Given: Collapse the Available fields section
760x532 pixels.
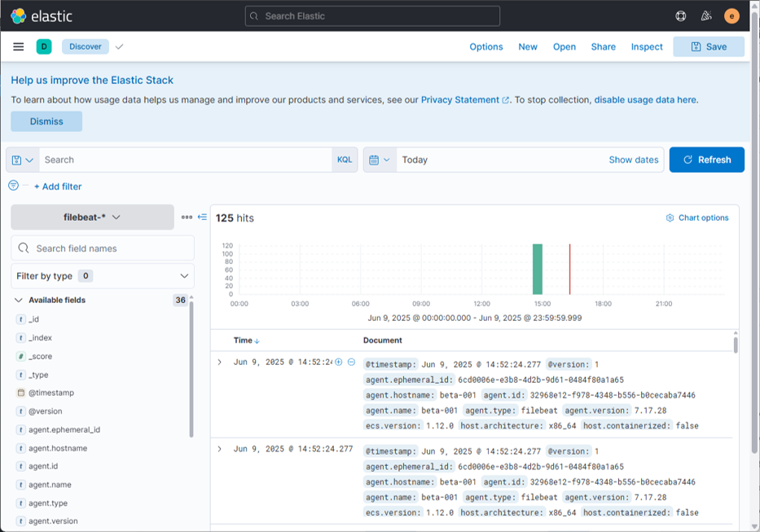Looking at the screenshot, I should (x=19, y=300).
